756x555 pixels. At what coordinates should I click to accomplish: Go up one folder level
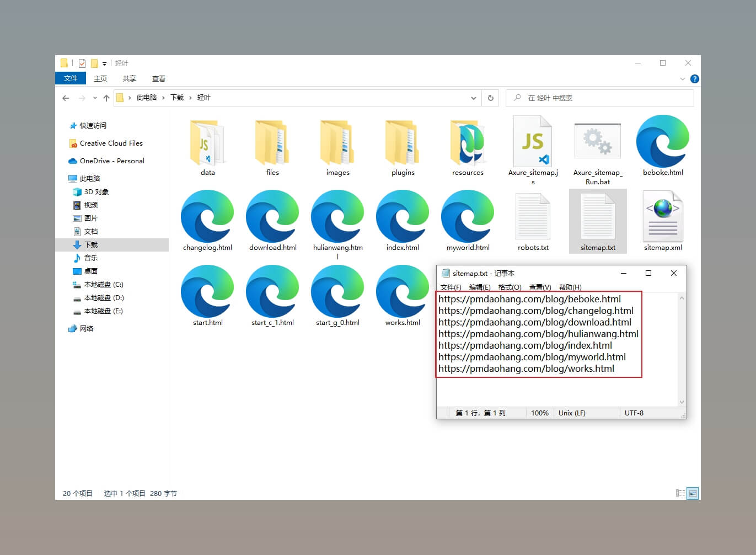(x=106, y=98)
